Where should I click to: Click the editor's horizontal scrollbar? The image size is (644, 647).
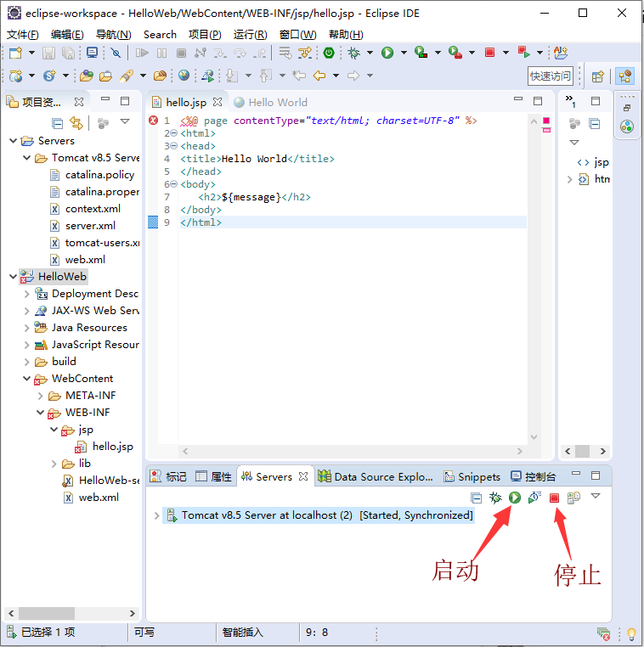pyautogui.click(x=357, y=451)
